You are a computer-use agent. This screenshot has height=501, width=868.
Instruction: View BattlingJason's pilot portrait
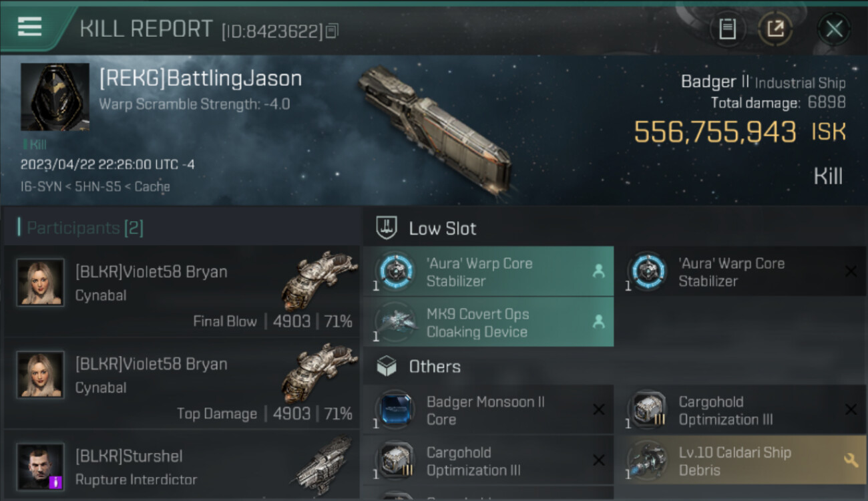pos(55,97)
